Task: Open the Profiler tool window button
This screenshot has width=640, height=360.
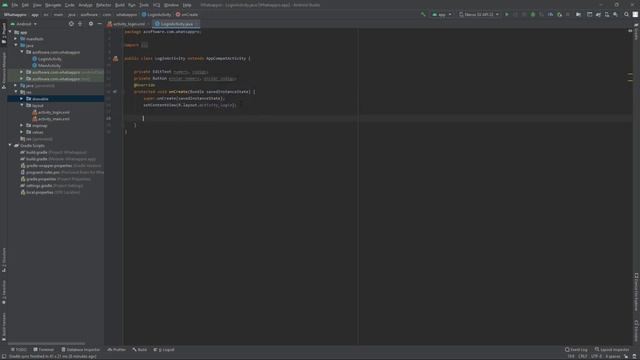Action: [x=117, y=349]
